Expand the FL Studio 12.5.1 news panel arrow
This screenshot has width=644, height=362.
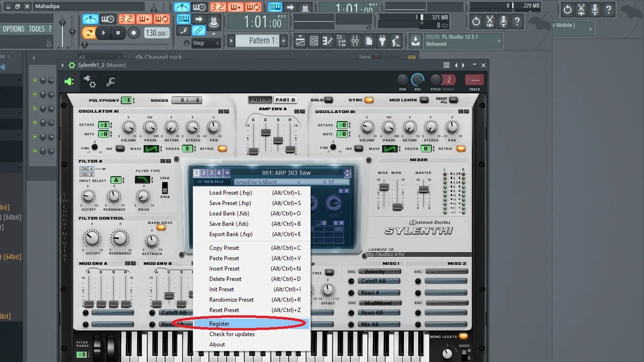click(x=499, y=41)
